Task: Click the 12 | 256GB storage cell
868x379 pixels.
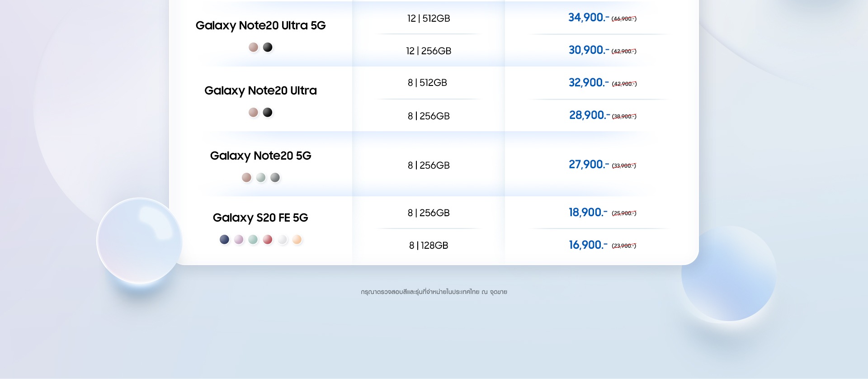Action: pyautogui.click(x=429, y=51)
